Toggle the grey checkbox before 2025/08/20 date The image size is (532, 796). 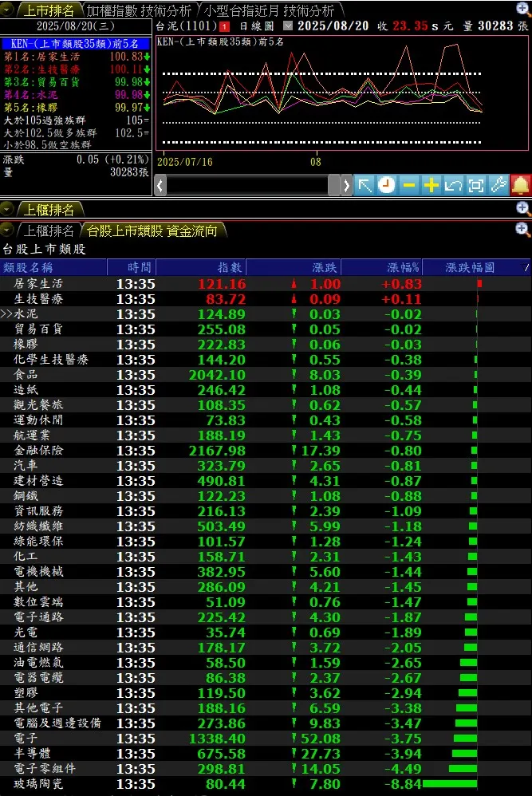[288, 26]
